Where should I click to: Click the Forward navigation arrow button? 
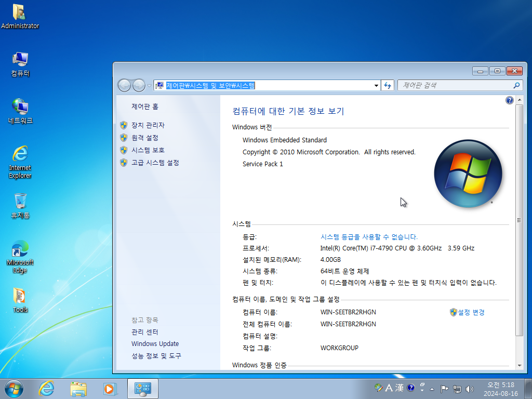pos(139,86)
